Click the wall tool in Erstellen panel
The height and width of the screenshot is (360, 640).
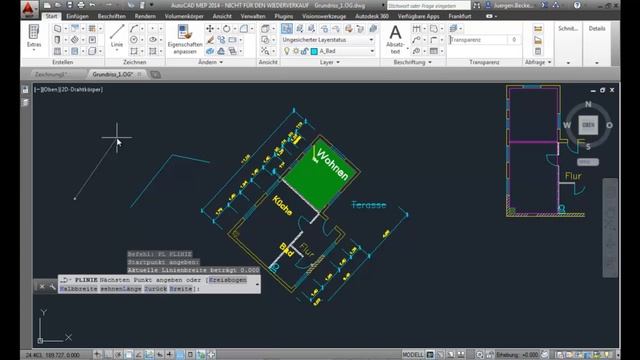tap(57, 29)
